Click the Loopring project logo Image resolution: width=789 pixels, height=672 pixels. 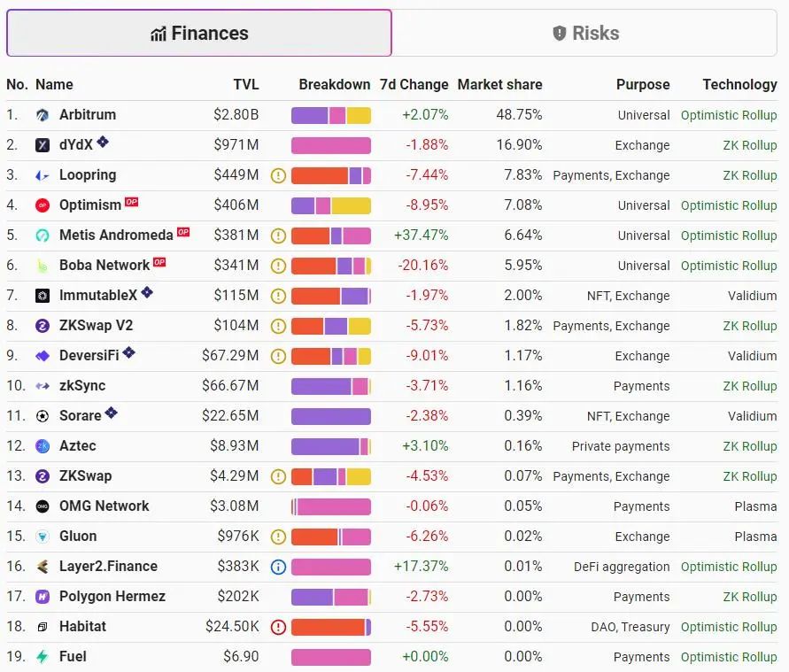click(43, 175)
